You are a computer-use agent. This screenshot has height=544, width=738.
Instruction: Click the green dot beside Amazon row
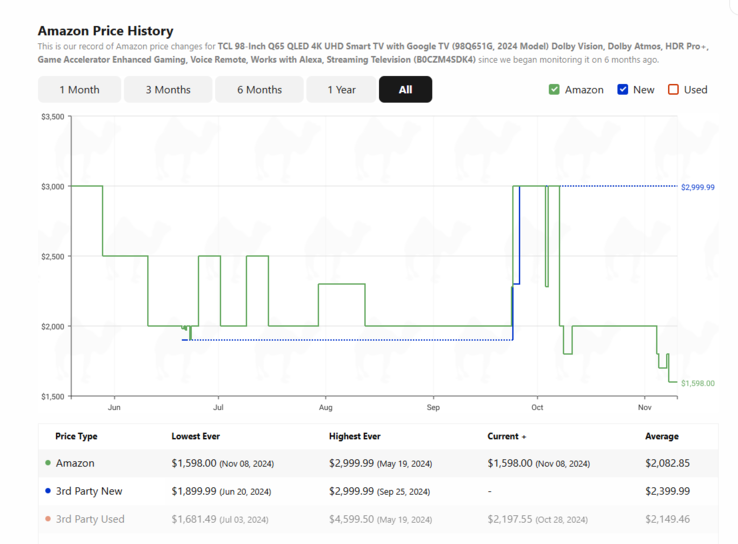[48, 463]
